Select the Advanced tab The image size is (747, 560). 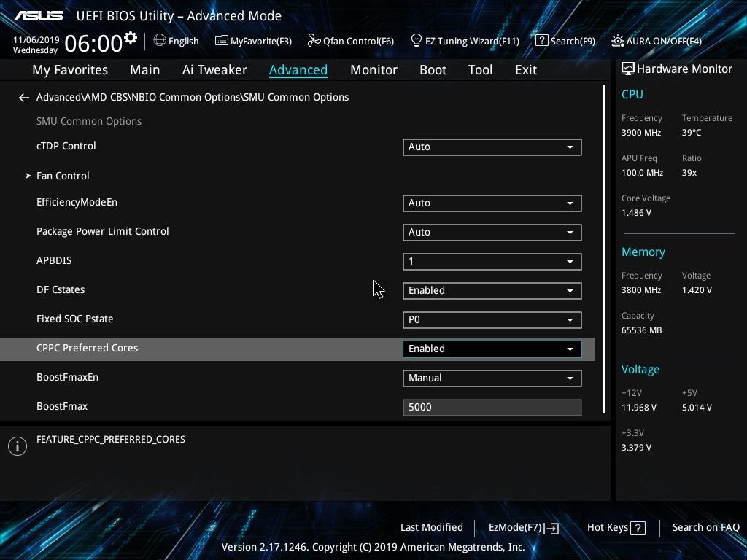coord(298,70)
